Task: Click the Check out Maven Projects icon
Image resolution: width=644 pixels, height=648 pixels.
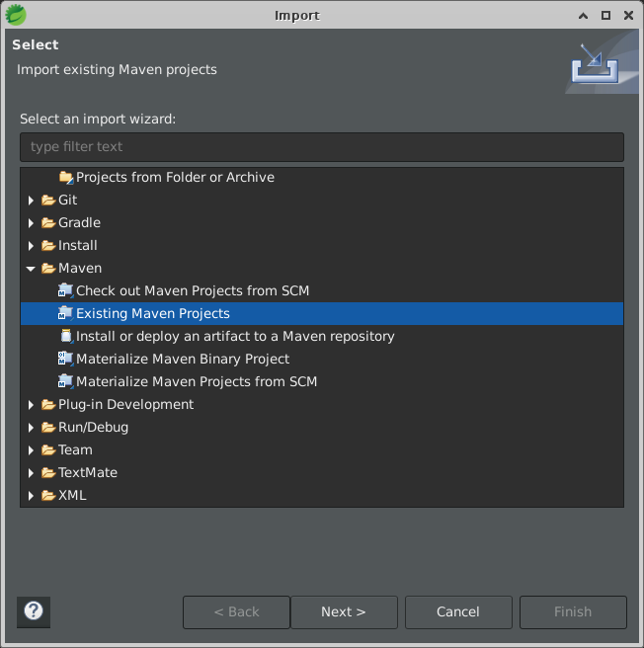Action: click(66, 290)
